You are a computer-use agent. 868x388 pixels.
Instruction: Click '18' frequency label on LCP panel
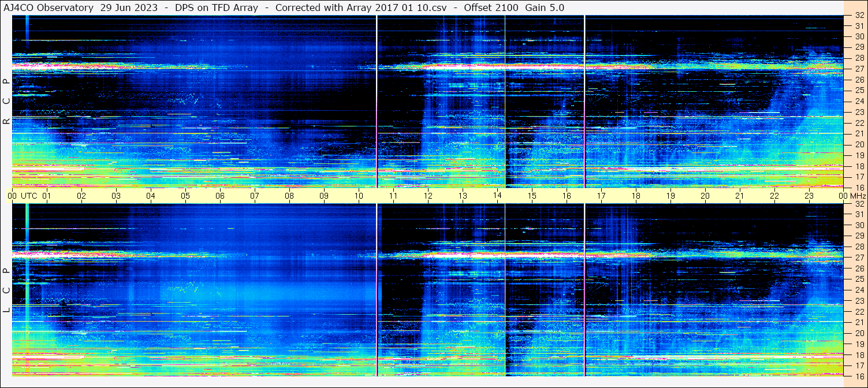point(859,355)
